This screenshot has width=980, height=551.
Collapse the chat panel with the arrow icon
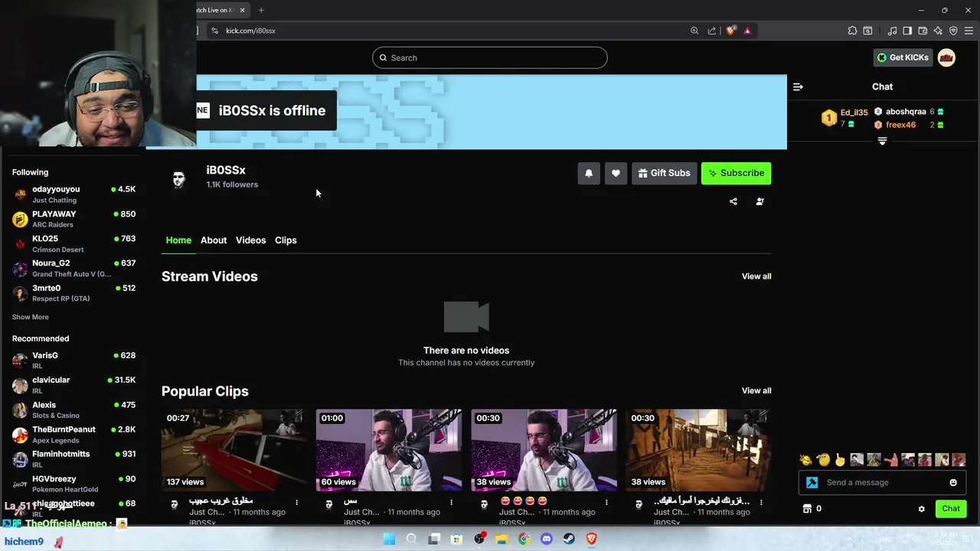point(798,86)
